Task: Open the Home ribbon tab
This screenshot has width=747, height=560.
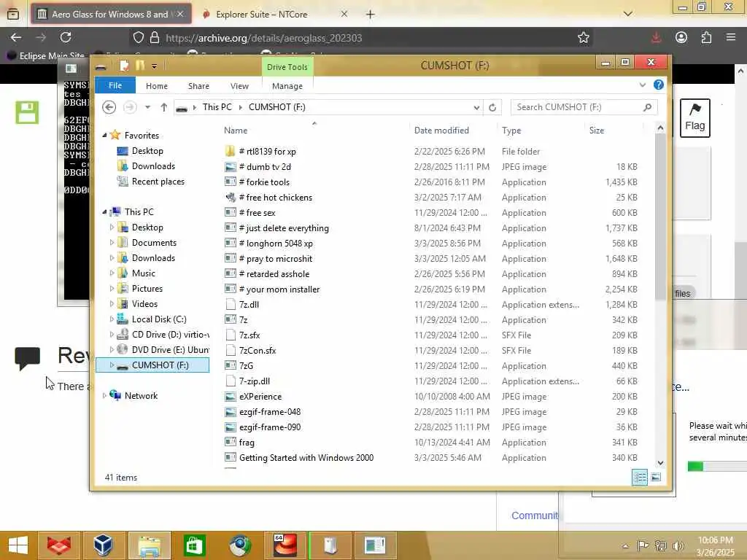Action: [157, 86]
